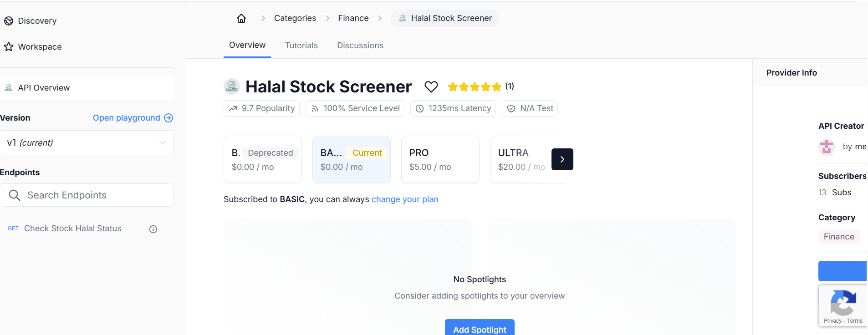
Task: Select the BASIC Current plan card
Action: click(351, 159)
